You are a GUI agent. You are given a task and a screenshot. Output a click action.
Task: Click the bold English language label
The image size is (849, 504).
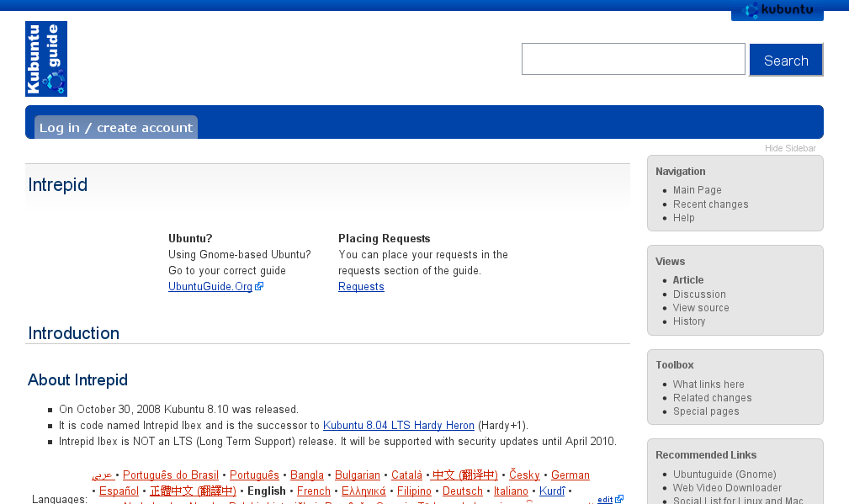pos(267,491)
